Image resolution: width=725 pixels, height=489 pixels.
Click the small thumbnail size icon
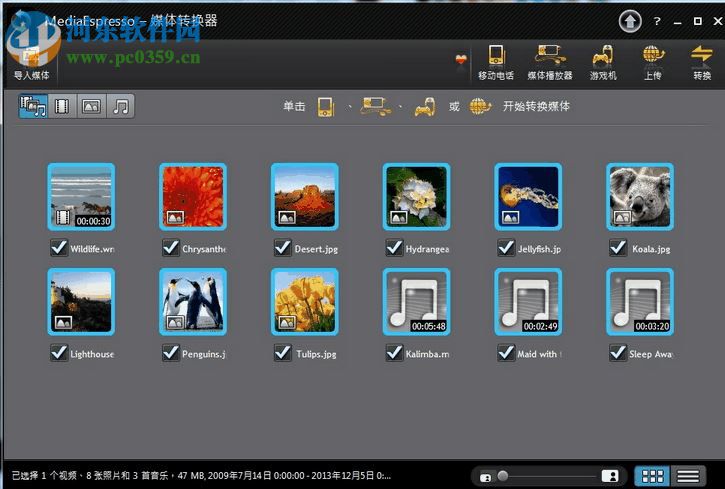pos(485,477)
